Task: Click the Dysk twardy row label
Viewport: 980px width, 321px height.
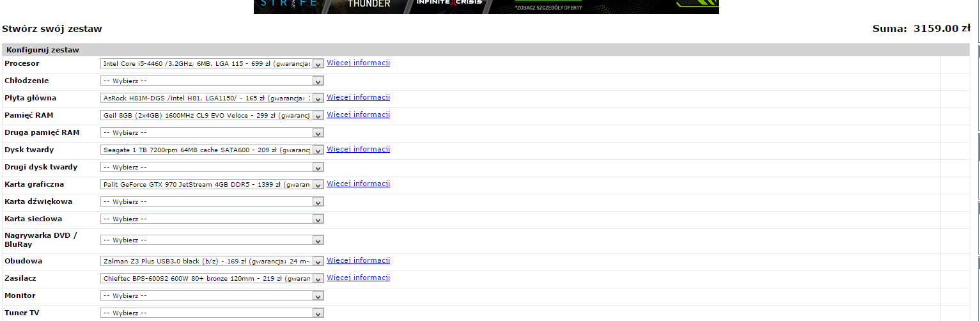Action: pyautogui.click(x=29, y=150)
